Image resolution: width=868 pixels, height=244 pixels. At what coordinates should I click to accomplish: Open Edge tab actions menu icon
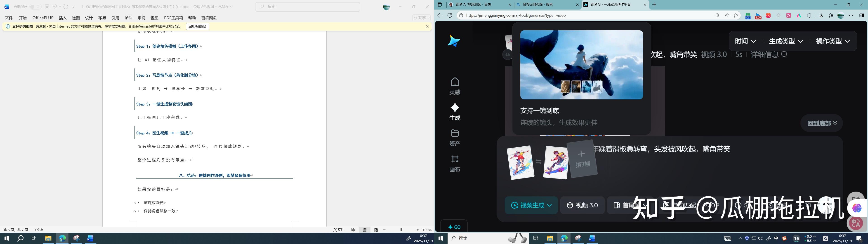click(x=439, y=5)
